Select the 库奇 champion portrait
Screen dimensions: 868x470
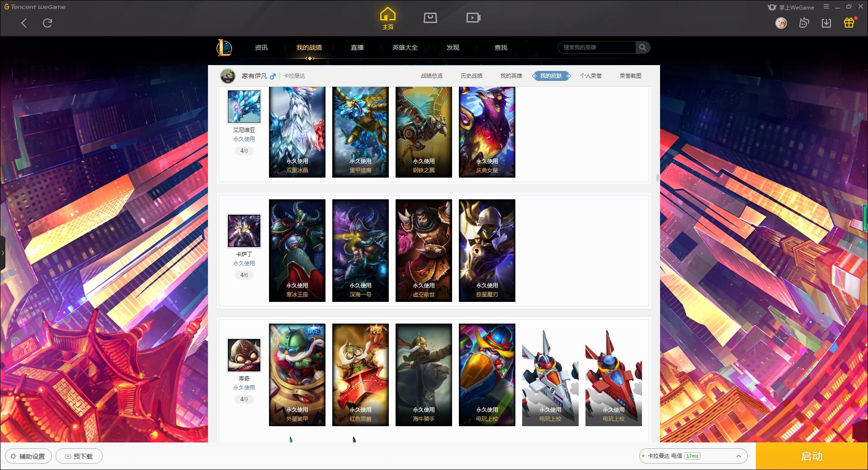click(244, 355)
